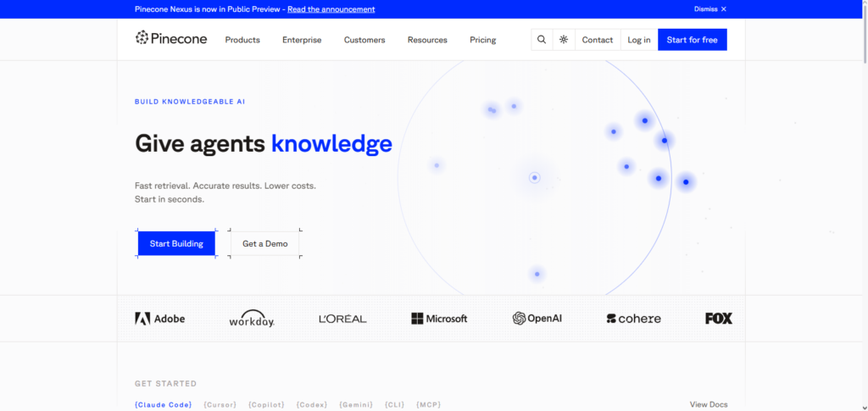Select the {Copilot} tab
868x411 pixels.
click(x=266, y=405)
